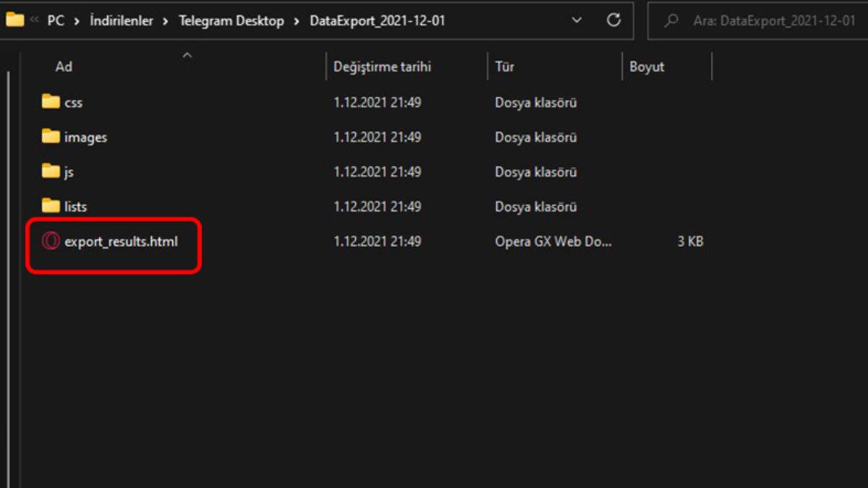868x488 pixels.
Task: Click the Opera GX icon of export_results.html
Action: 51,241
